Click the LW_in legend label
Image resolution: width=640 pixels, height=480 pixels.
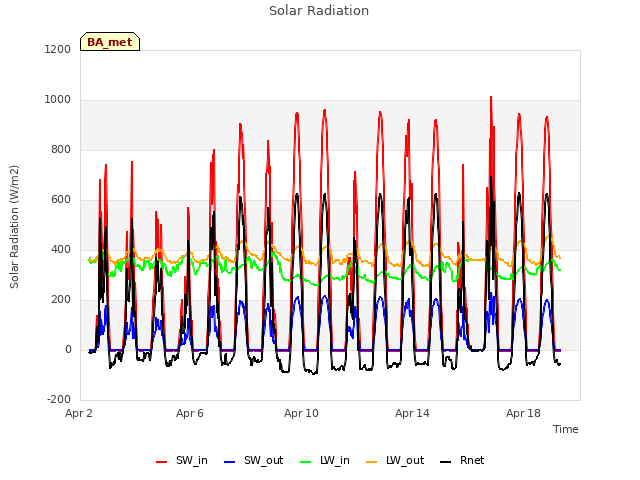335,461
